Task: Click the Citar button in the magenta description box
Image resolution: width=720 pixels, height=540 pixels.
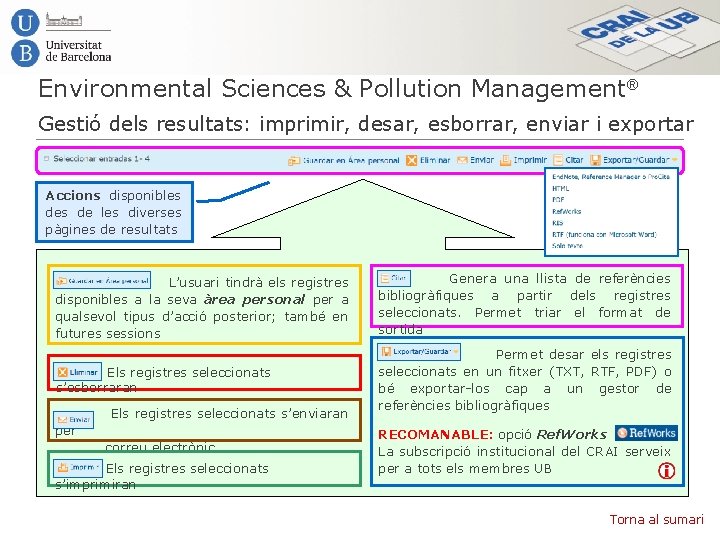Action: click(394, 278)
